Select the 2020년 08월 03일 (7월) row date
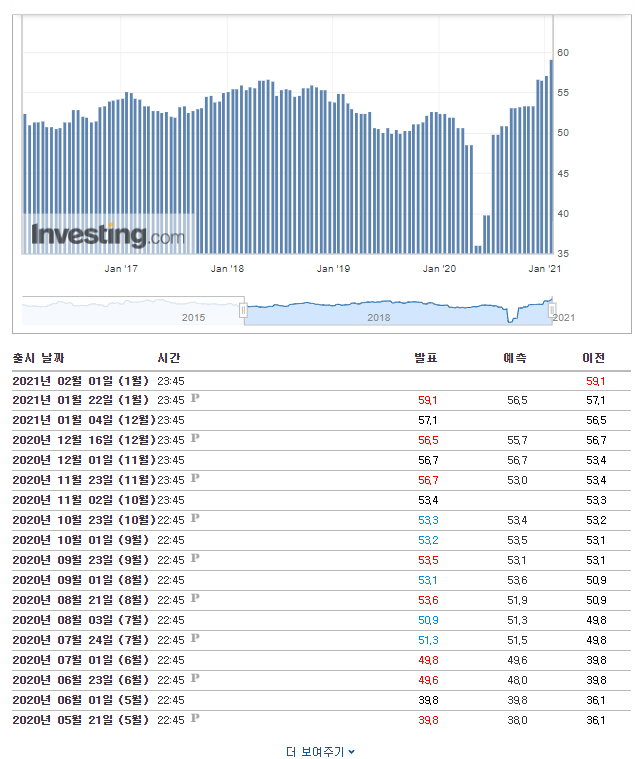This screenshot has height=759, width=638. click(80, 620)
